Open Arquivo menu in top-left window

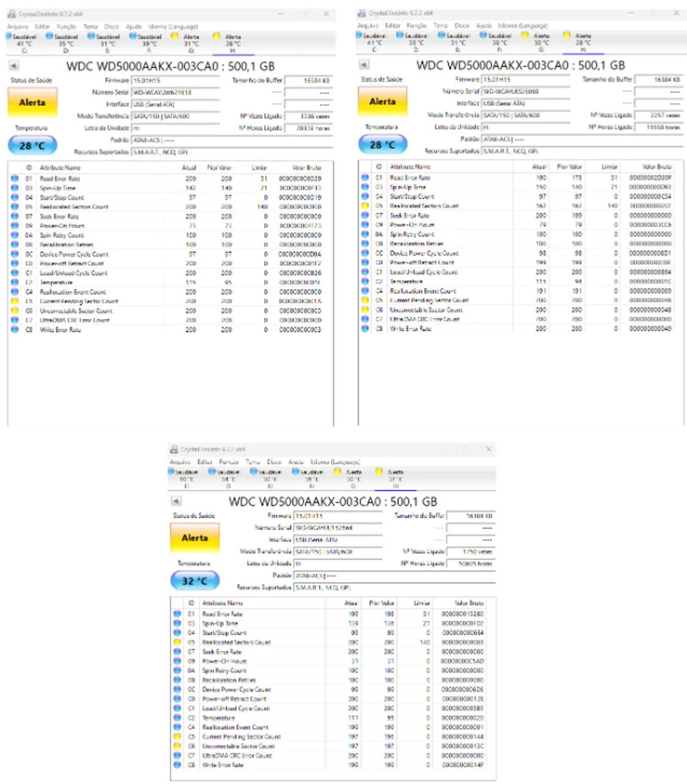[x=17, y=26]
